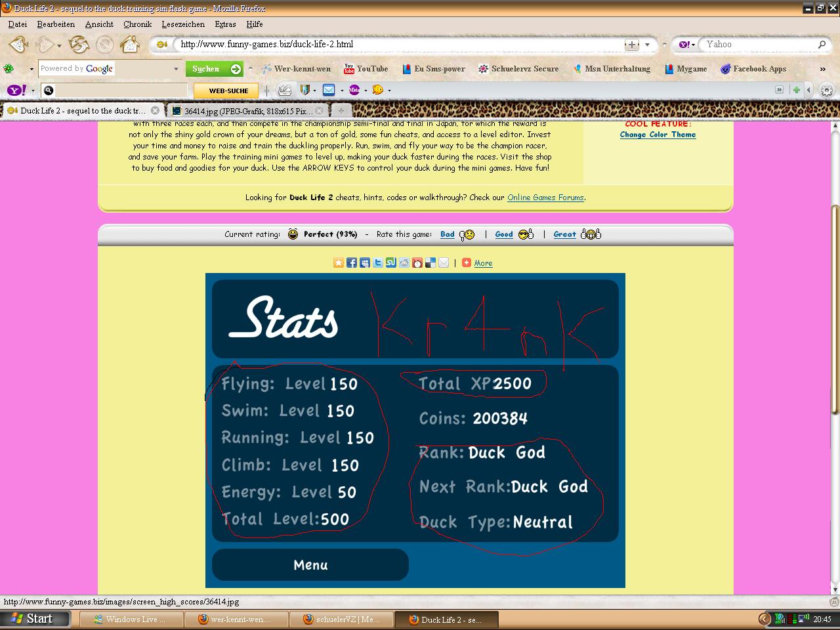Open the home page via house icon
The height and width of the screenshot is (630, 840).
pos(129,45)
